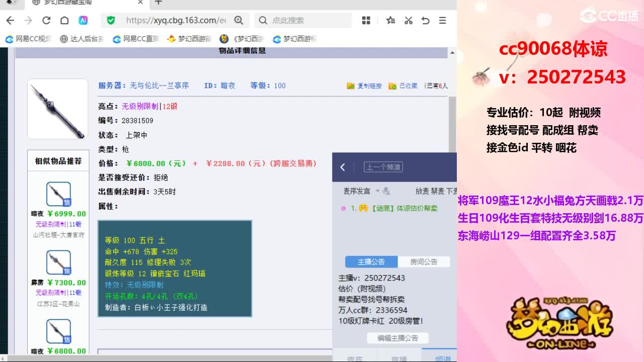
Task: Click the zoom magnifier in address bar
Action: [238, 20]
